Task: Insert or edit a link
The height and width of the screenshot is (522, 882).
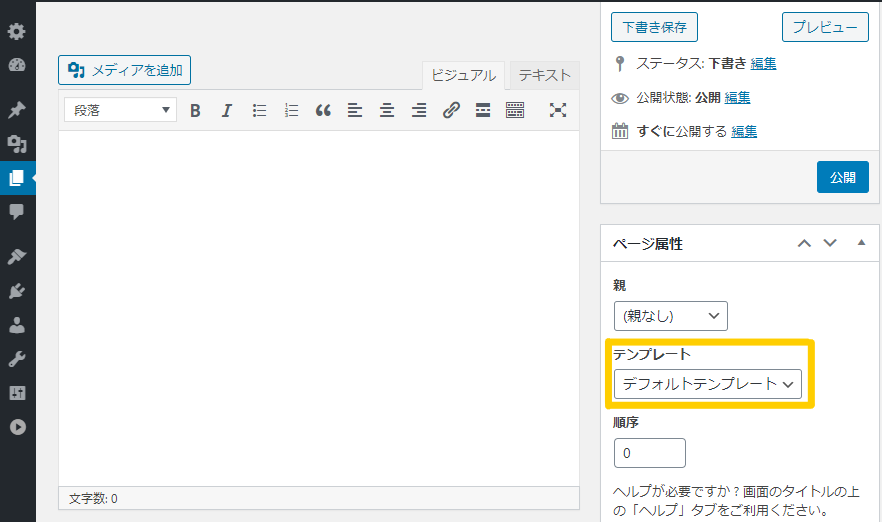Action: pyautogui.click(x=451, y=110)
